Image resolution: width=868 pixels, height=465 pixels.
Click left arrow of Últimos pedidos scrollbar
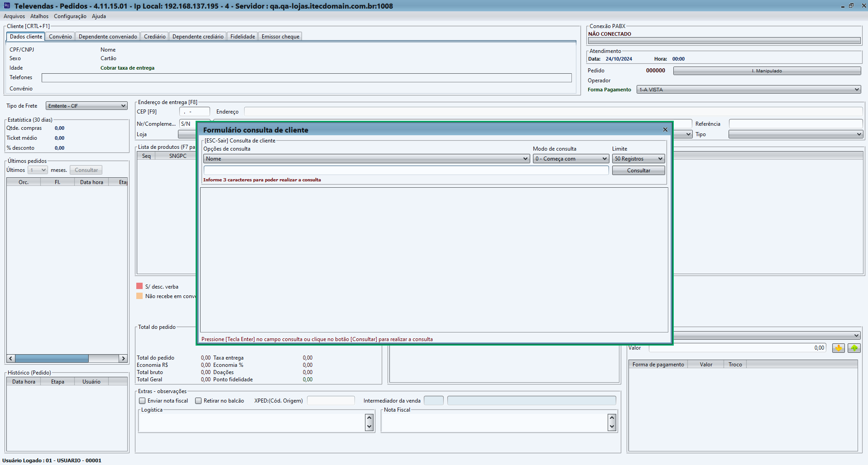pyautogui.click(x=11, y=358)
